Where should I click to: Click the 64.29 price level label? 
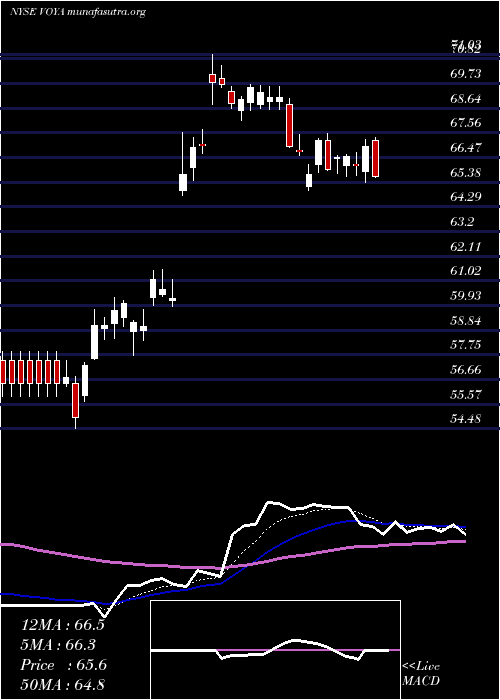tap(466, 196)
